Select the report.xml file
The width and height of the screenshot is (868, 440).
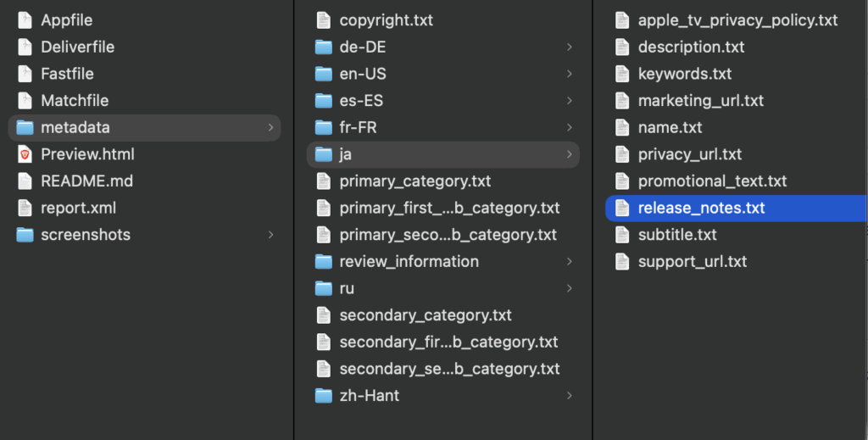click(x=78, y=208)
